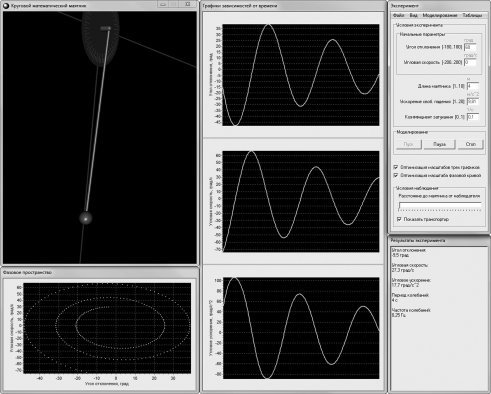Open the Файл menu
Viewport: 491px width, 394px height.
click(x=398, y=15)
